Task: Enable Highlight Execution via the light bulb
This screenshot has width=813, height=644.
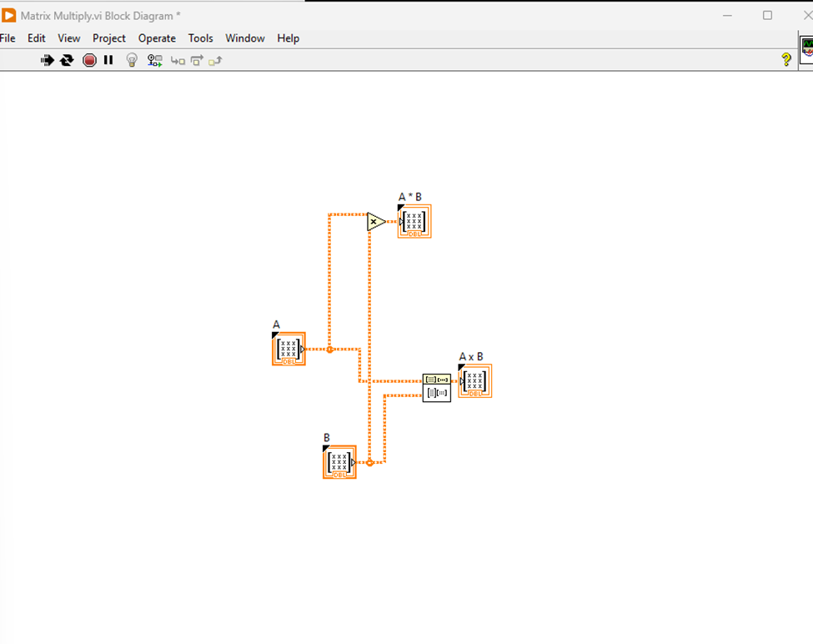Action: pos(132,60)
